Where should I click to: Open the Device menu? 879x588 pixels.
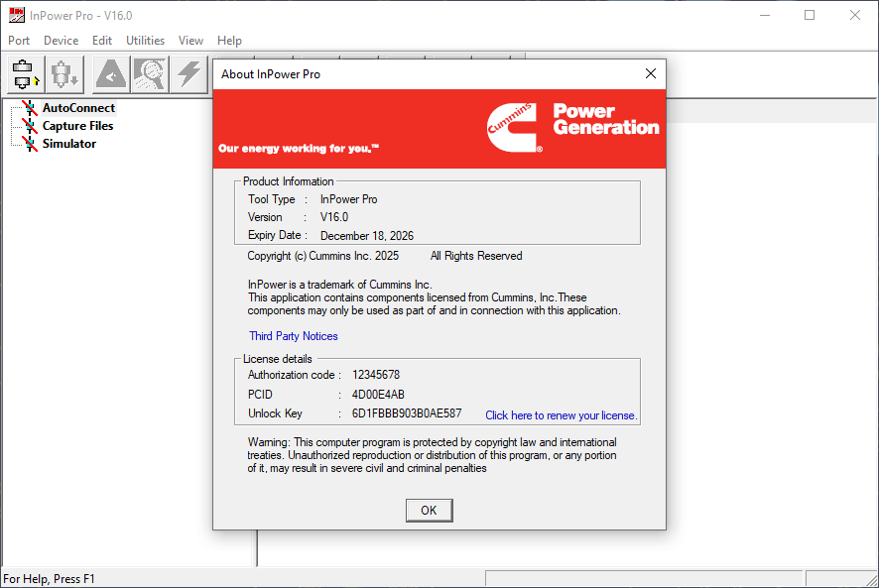(61, 41)
